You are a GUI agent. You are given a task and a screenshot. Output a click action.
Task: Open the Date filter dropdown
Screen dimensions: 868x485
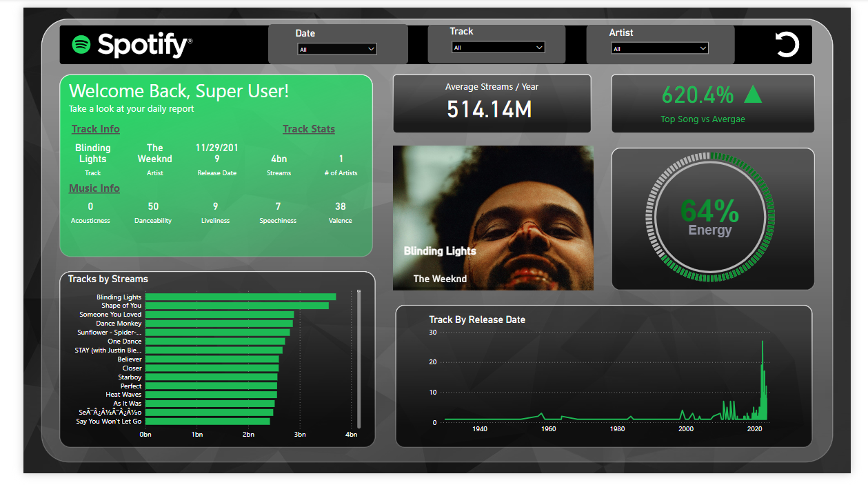[337, 49]
